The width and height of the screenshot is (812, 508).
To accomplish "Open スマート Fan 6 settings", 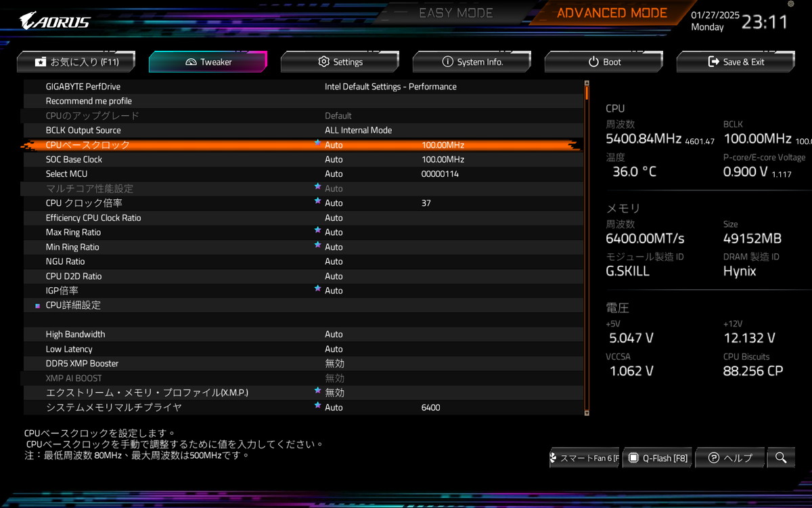I will click(583, 458).
